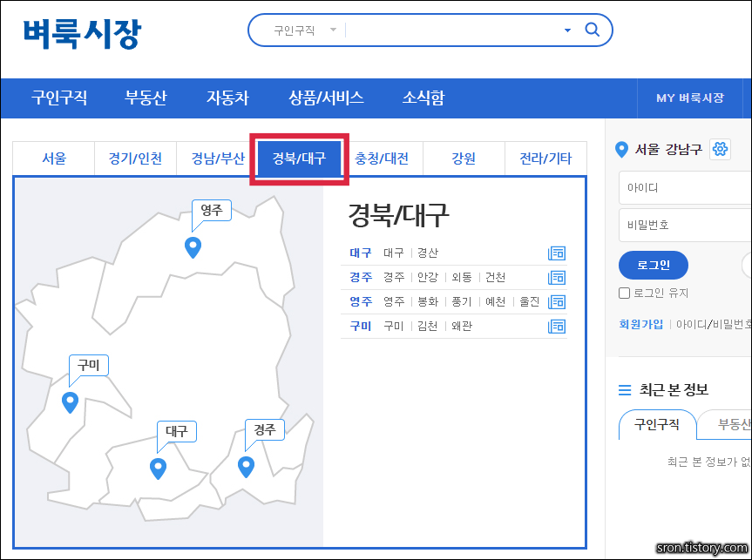The height and width of the screenshot is (560, 752).
Task: Open the 상품/서비스 navigation menu
Action: 326,98
